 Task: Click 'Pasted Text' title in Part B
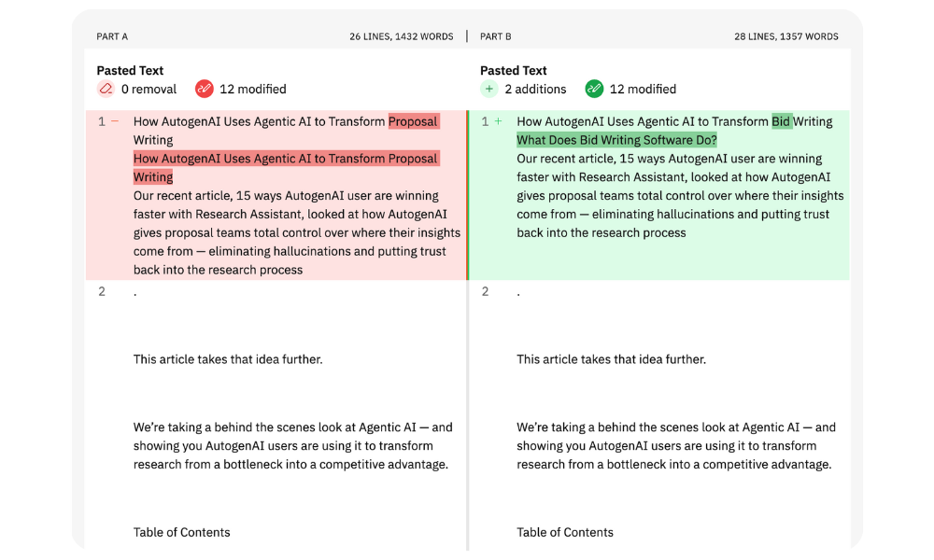[514, 70]
